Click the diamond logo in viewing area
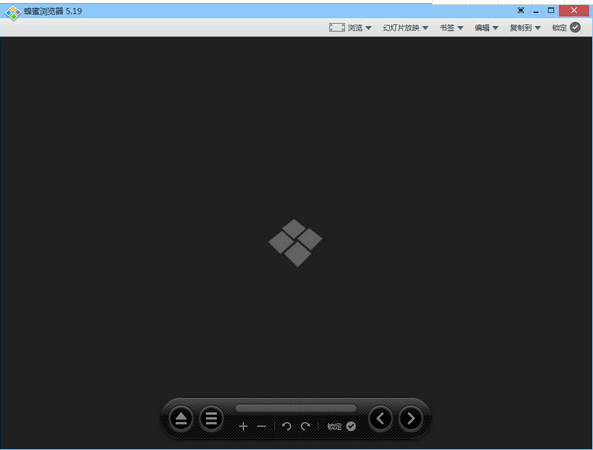This screenshot has width=593, height=450. [x=295, y=243]
